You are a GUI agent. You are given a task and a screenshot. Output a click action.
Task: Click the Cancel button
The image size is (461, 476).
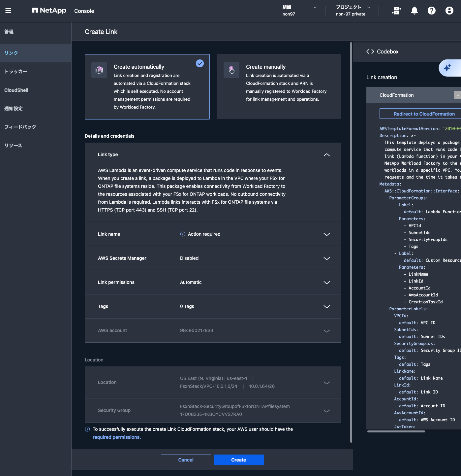(x=186, y=460)
